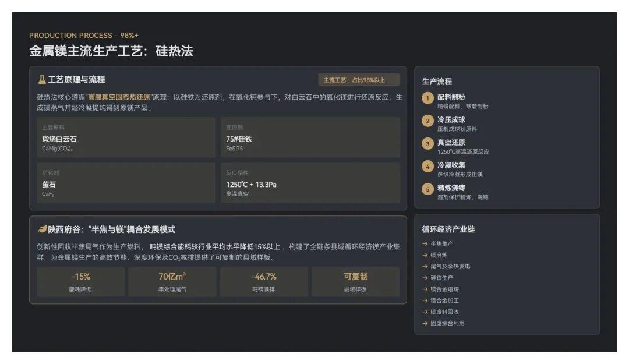629x364 pixels.
Task: Click the 尾气及余热发电 list item
Action: pyautogui.click(x=450, y=266)
